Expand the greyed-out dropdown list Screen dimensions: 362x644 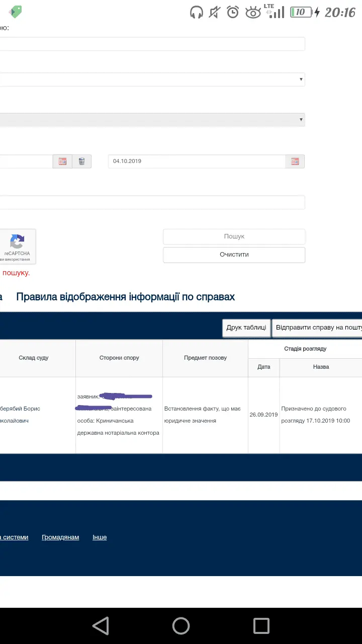151,120
